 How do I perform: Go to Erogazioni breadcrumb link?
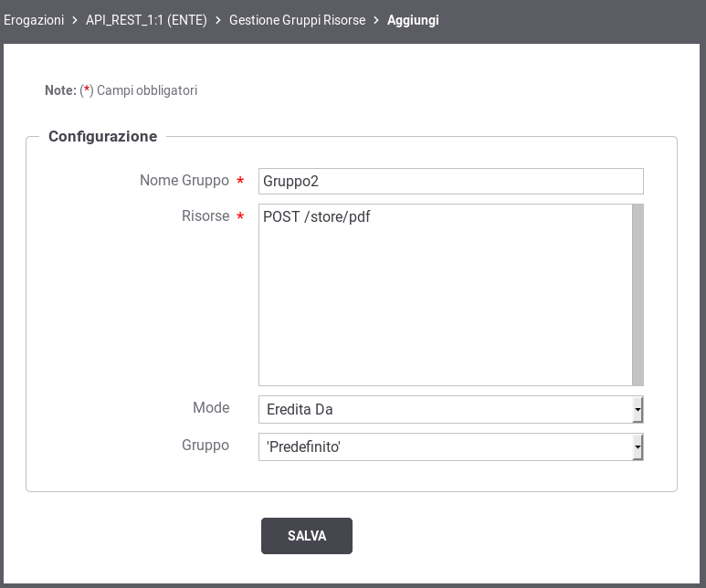pos(34,20)
